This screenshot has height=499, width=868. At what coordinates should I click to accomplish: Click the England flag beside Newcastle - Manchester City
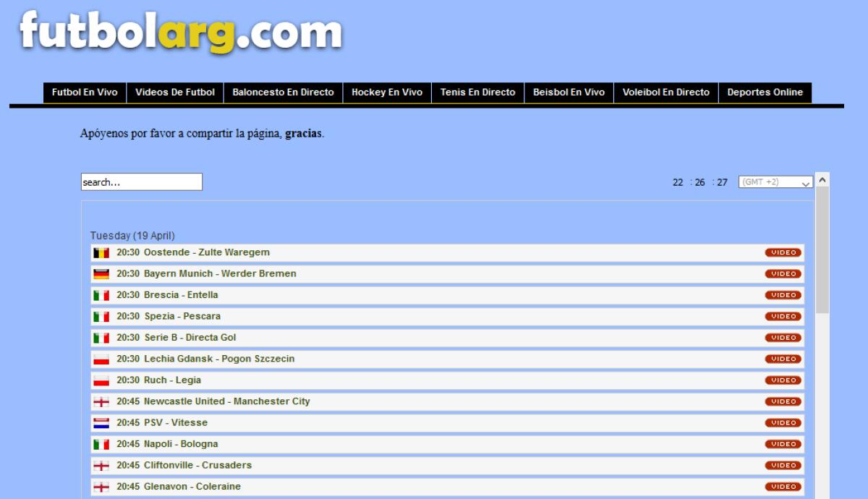pos(101,401)
